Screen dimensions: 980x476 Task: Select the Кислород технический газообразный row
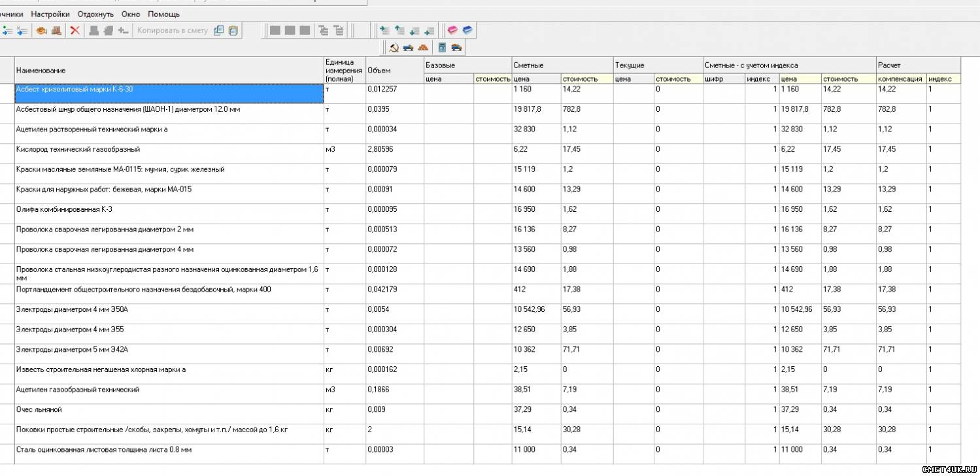[169, 150]
